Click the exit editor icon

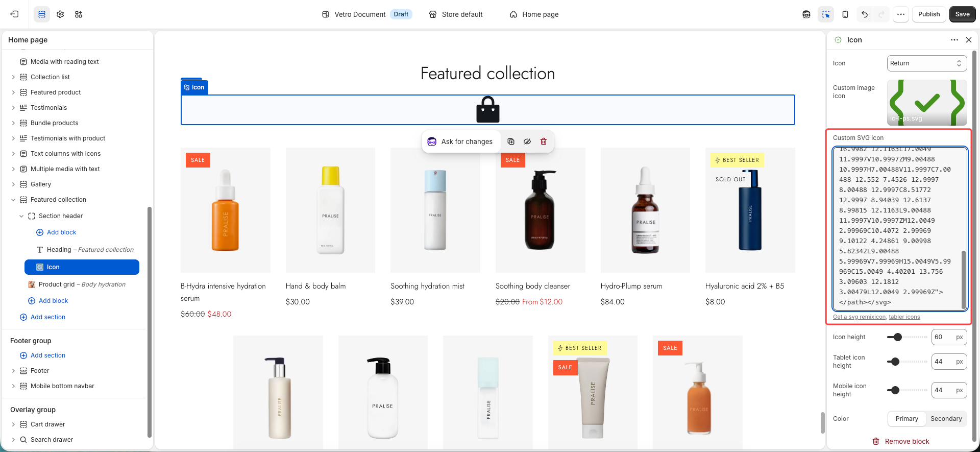(14, 14)
